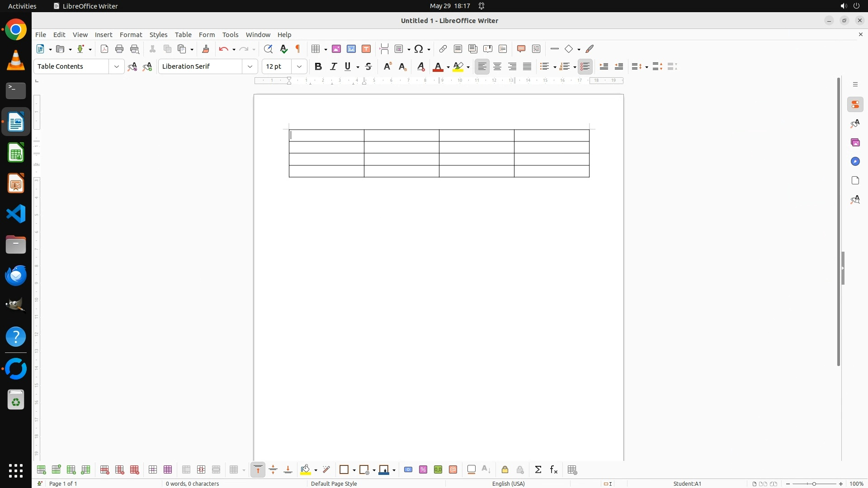The image size is (868, 488).
Task: Click the zoom slider in status bar
Action: (x=814, y=483)
